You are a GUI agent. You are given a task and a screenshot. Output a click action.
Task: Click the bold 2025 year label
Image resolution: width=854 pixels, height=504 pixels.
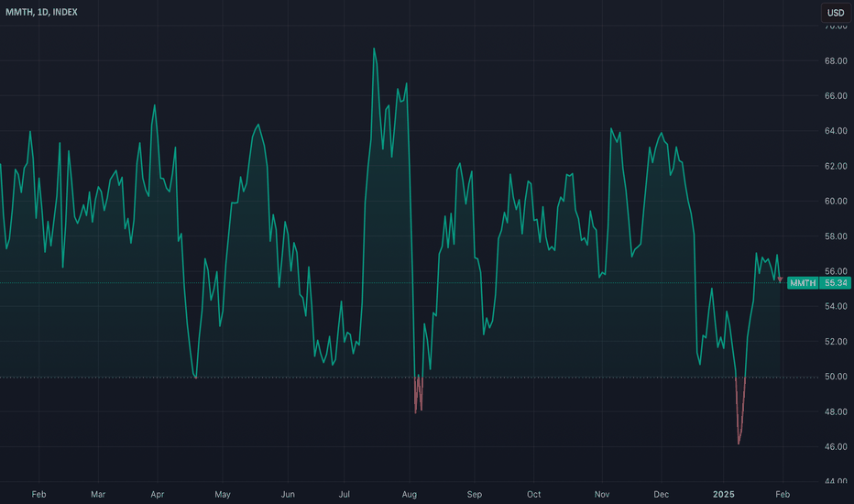point(724,494)
